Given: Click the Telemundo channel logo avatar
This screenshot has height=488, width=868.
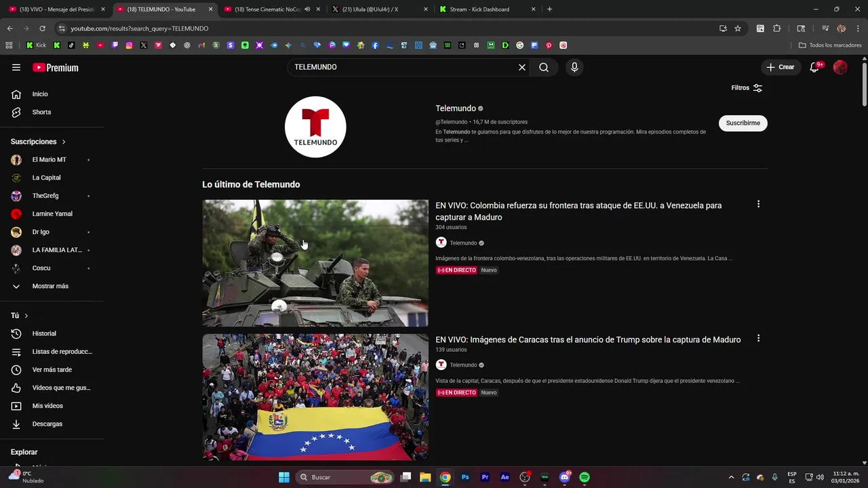Looking at the screenshot, I should (315, 127).
